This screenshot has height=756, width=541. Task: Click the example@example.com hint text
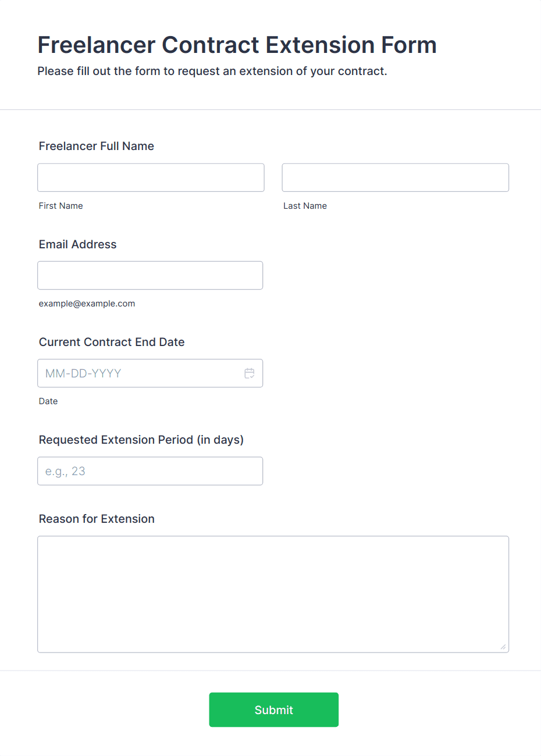point(87,304)
